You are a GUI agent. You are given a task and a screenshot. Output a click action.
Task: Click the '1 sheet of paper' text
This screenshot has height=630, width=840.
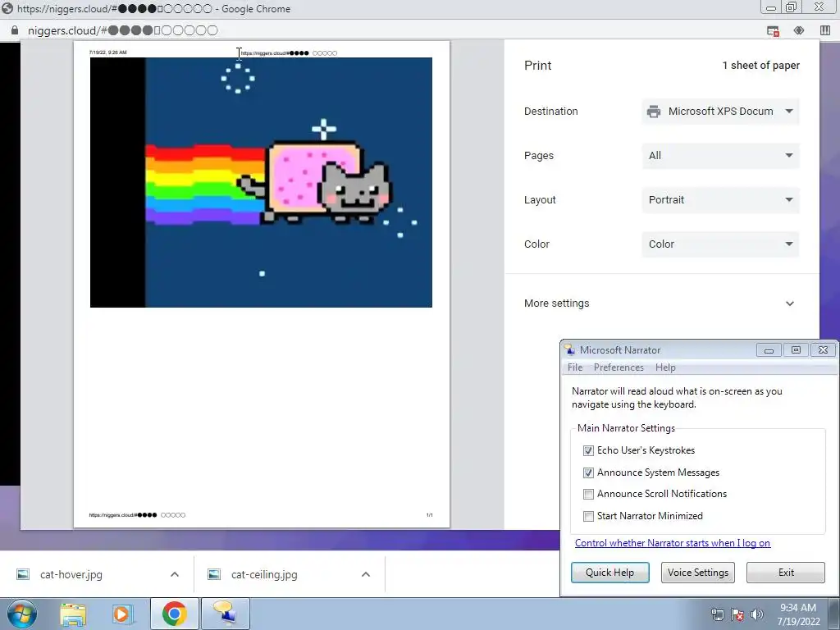click(760, 66)
